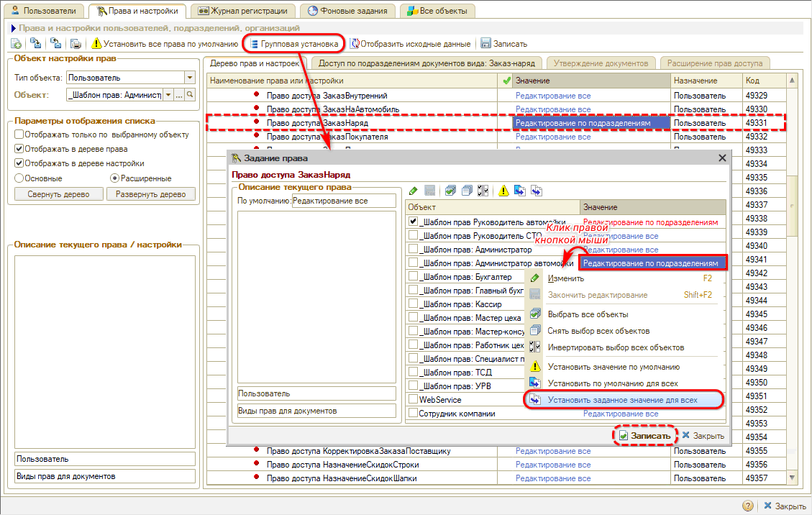Image resolution: width=812 pixels, height=515 pixels.
Task: Click magnifier search icon beside Объект field
Action: [x=190, y=94]
